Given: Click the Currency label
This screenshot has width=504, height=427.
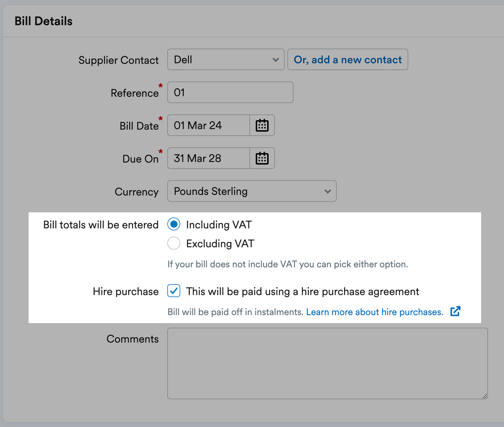Looking at the screenshot, I should tap(136, 192).
